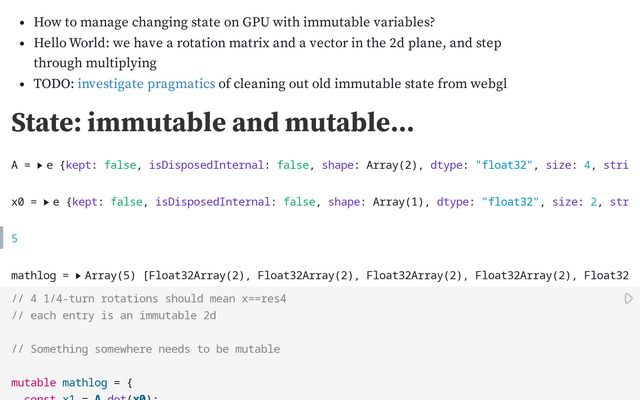Click the mutable keyword in code editor
This screenshot has height=400, width=640.
(33, 383)
